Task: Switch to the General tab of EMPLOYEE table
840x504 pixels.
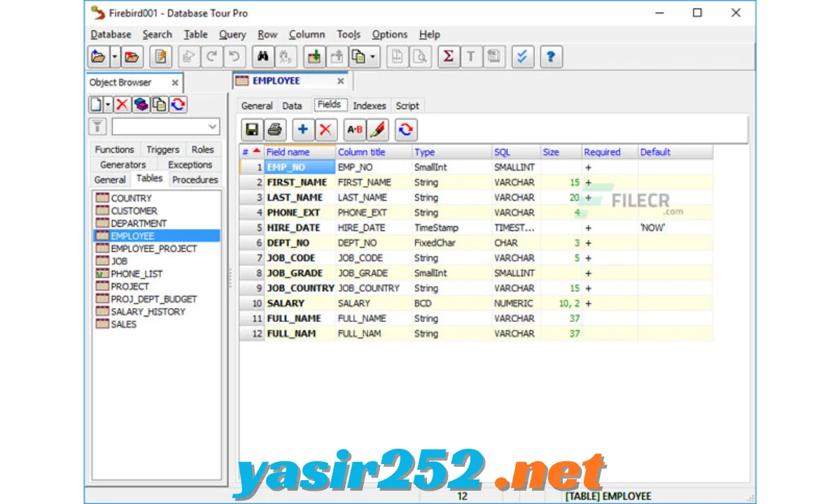Action: pos(257,106)
